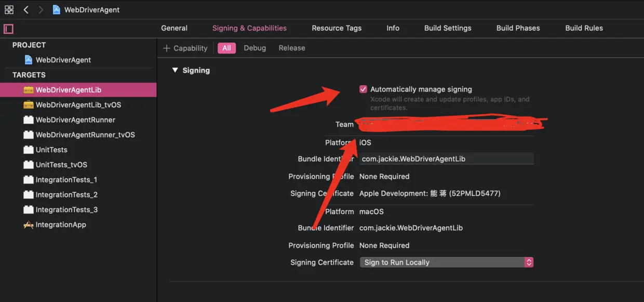644x302 pixels.
Task: Open the Team dropdown
Action: [447, 125]
